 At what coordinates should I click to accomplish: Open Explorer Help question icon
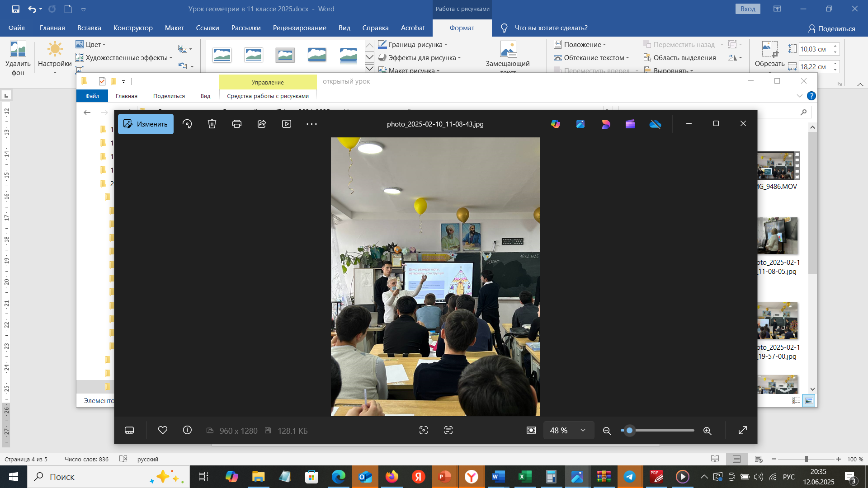click(x=811, y=96)
